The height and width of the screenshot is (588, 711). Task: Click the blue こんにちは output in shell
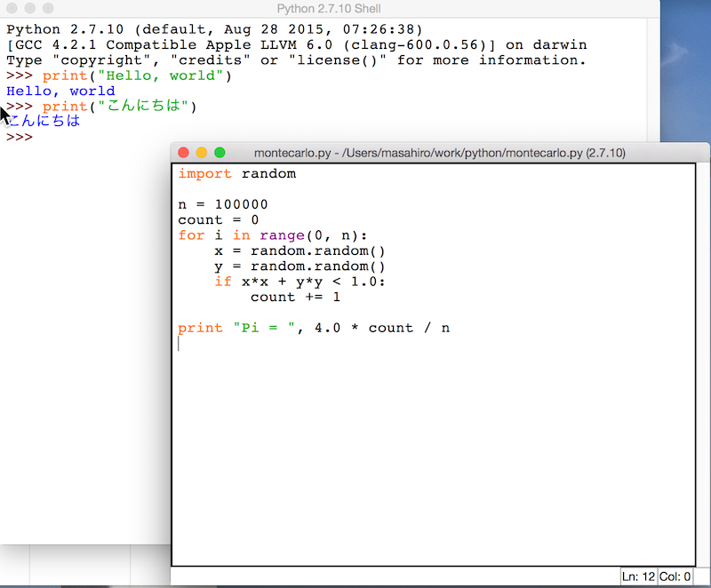44,121
